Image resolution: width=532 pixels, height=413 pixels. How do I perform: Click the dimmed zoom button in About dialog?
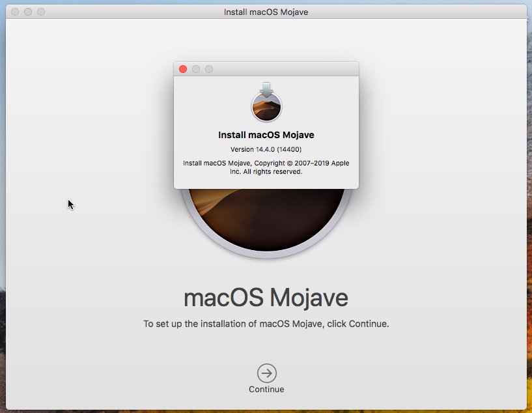pyautogui.click(x=209, y=69)
